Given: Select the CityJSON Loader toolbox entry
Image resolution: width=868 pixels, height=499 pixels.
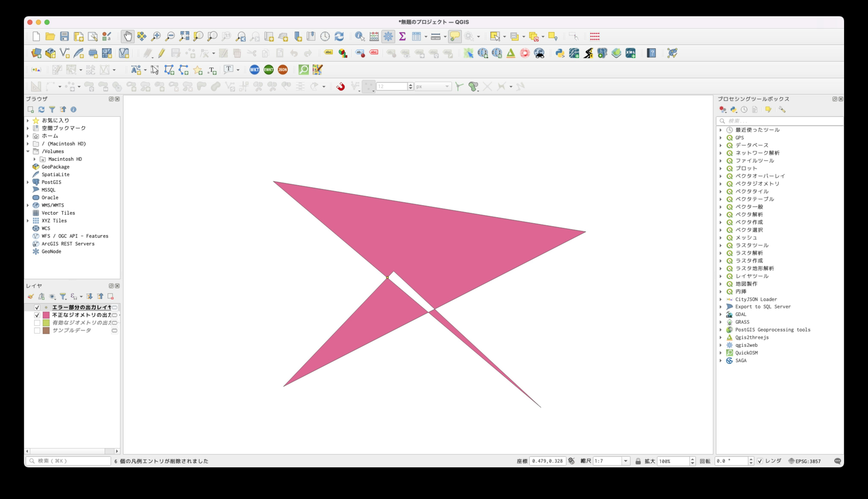Looking at the screenshot, I should click(756, 299).
